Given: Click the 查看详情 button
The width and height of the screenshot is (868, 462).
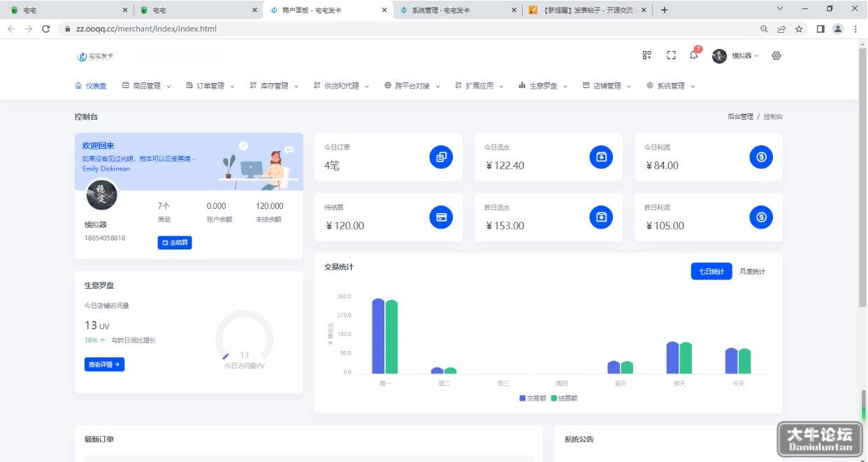Looking at the screenshot, I should pos(104,364).
